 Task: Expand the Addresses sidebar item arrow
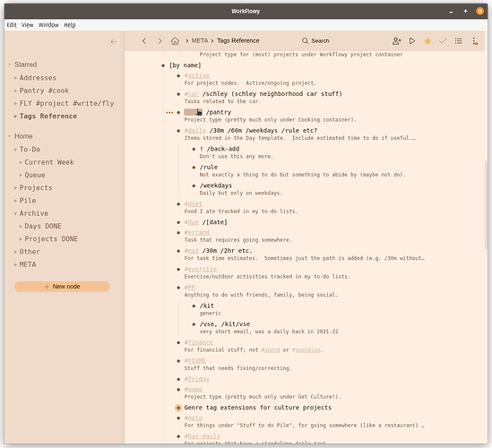[15, 78]
